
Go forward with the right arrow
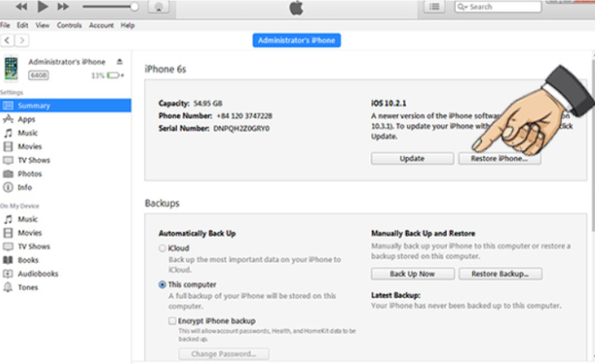point(22,40)
